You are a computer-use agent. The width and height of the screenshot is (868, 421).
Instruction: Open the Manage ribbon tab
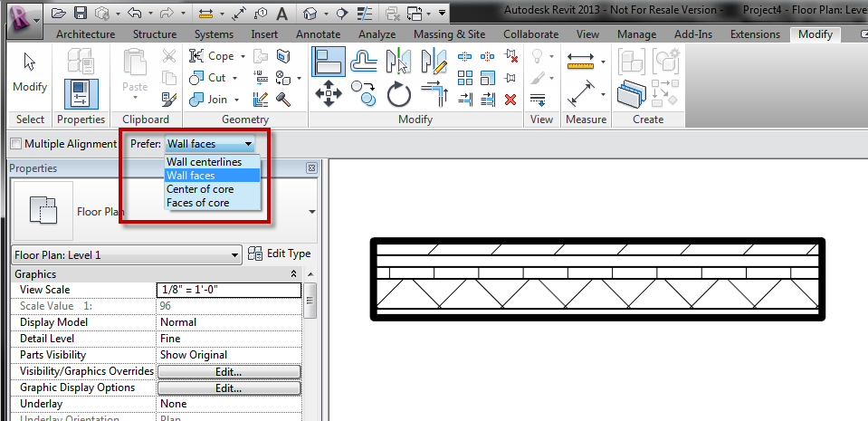[636, 34]
